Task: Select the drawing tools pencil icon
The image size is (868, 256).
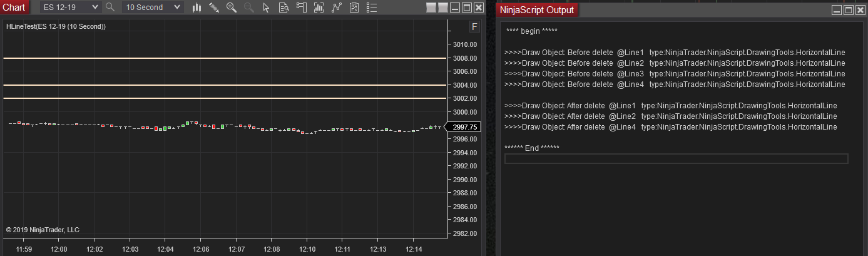Action: 214,8
